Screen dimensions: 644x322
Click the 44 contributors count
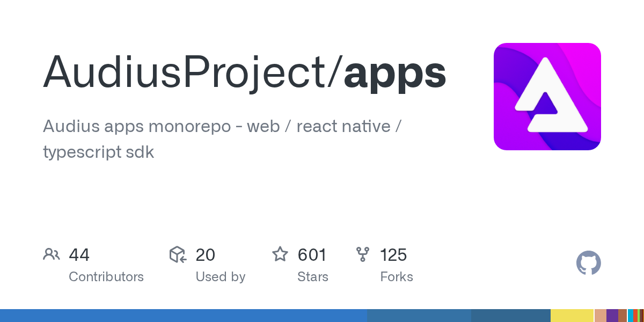pyautogui.click(x=79, y=254)
